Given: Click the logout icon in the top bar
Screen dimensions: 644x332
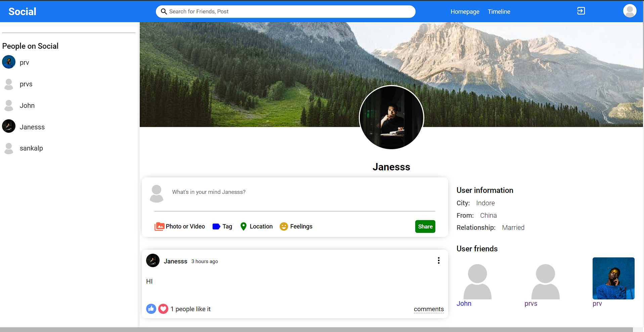Looking at the screenshot, I should click(581, 11).
